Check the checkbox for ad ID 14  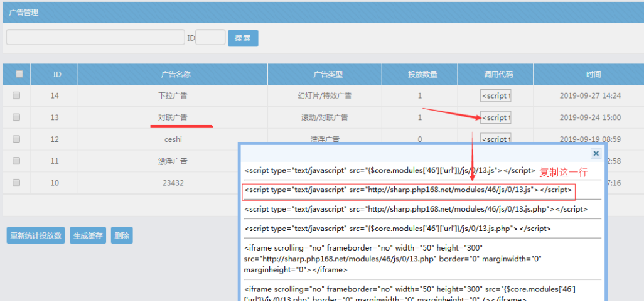[x=17, y=95]
